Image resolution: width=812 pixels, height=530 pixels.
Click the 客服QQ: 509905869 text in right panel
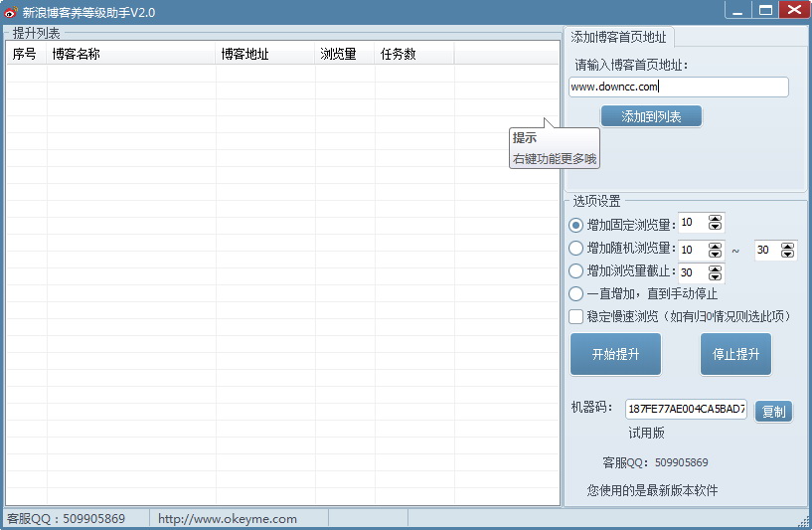point(655,462)
